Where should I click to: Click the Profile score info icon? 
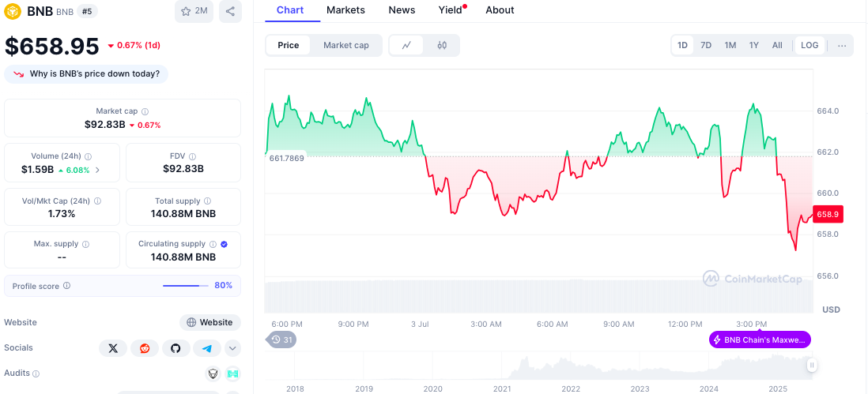(x=67, y=286)
